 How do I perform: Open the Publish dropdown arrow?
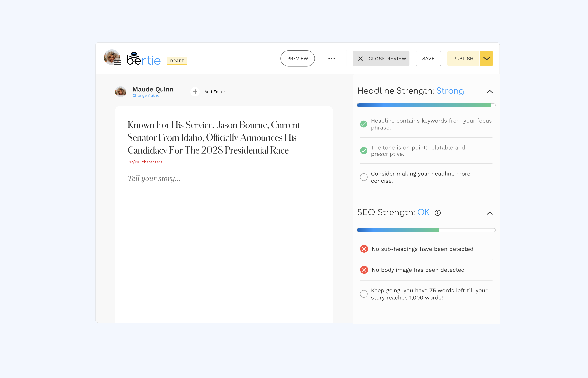pos(486,59)
